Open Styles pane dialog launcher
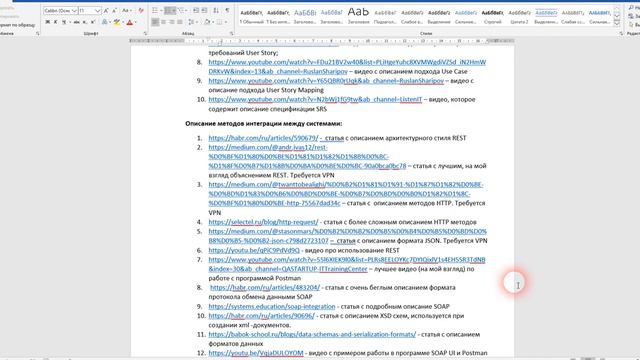The width and height of the screenshot is (640, 360). [x=621, y=33]
